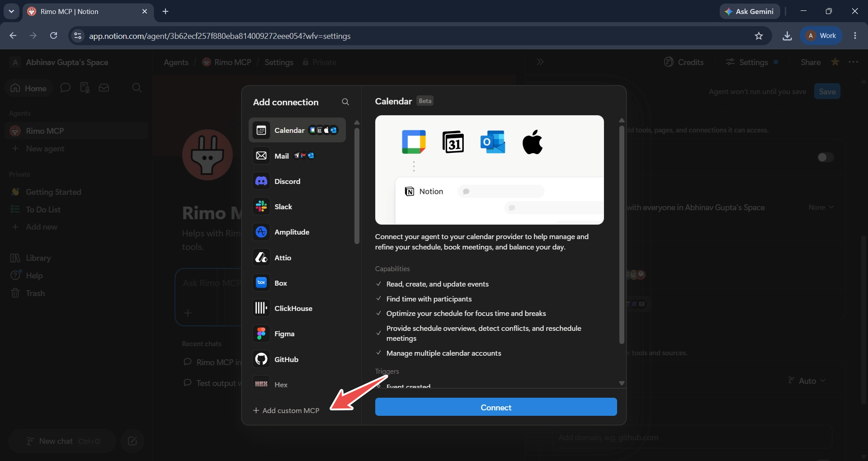This screenshot has height=461, width=868.
Task: Open sidebar search icon
Action: pyautogui.click(x=137, y=88)
